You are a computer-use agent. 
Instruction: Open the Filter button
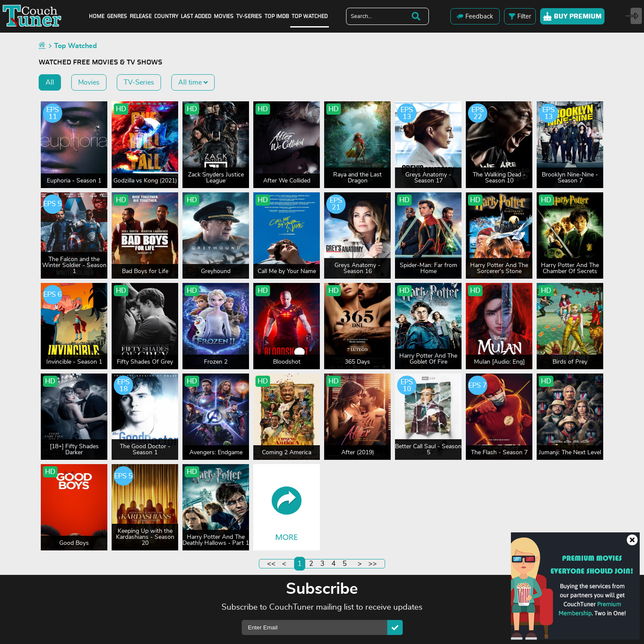[x=519, y=16]
